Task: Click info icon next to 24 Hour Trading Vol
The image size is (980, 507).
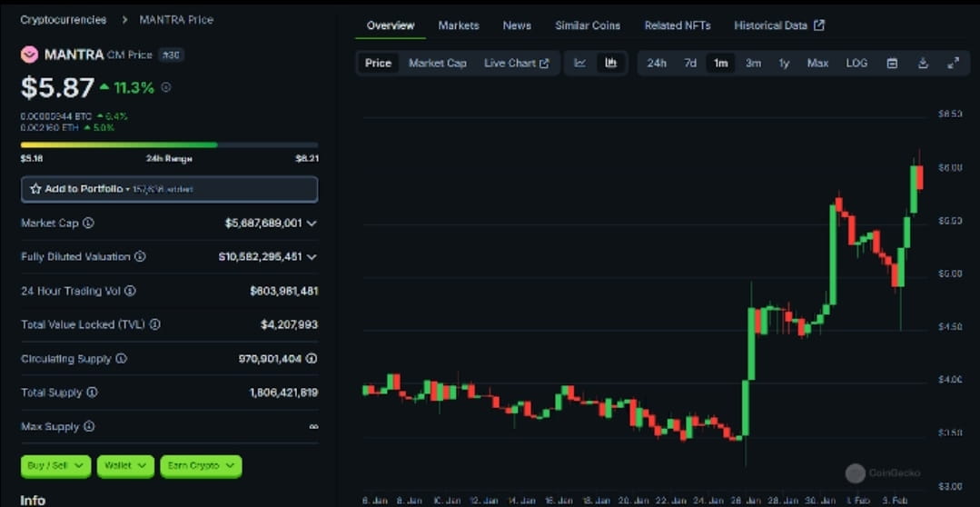Action: pos(130,291)
